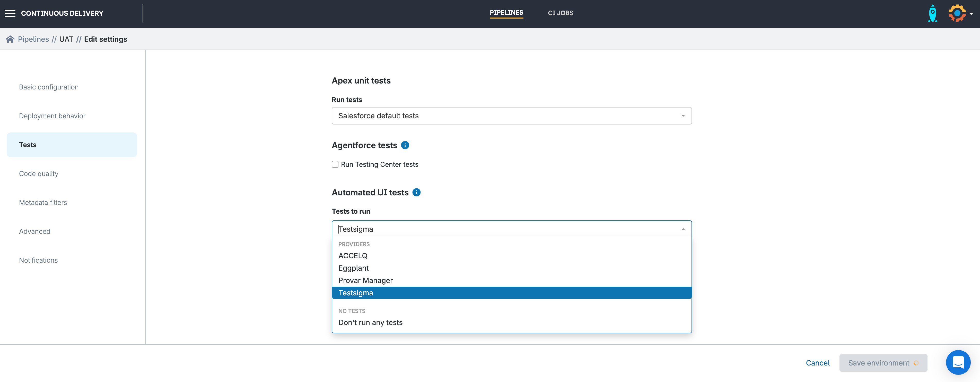Click the Pipelines breadcrumb link

click(33, 39)
